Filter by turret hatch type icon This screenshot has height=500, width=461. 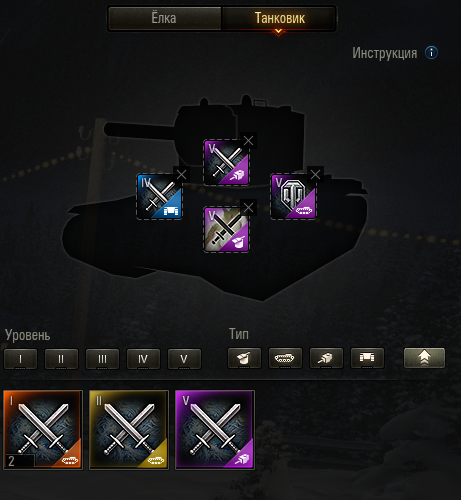(x=244, y=358)
